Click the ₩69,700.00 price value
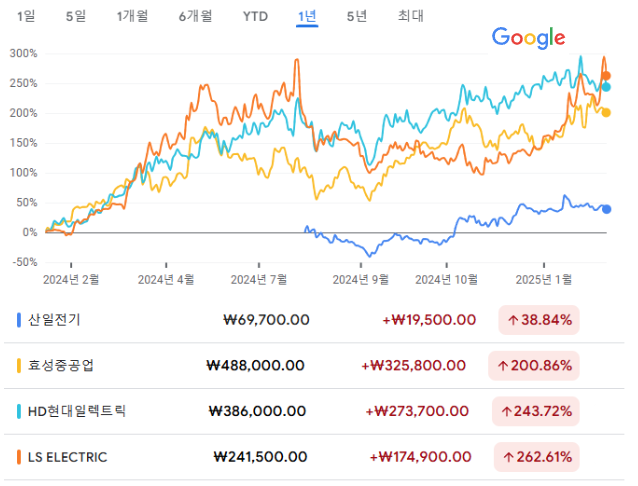The width and height of the screenshot is (638, 486). [x=267, y=320]
